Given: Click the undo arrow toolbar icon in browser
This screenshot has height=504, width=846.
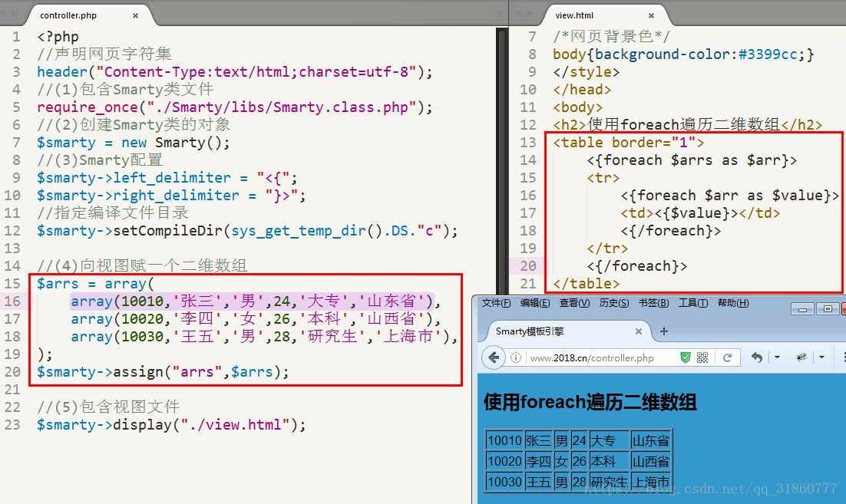Looking at the screenshot, I should click(757, 357).
